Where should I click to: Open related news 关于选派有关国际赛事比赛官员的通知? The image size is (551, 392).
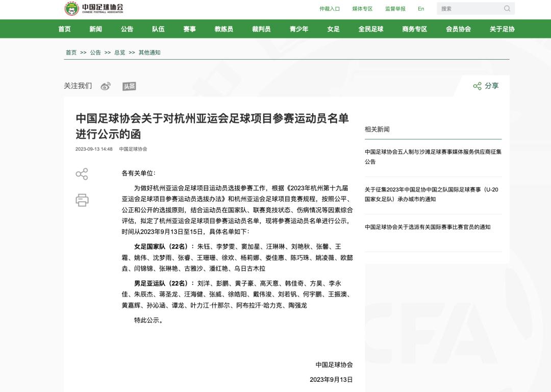428,227
